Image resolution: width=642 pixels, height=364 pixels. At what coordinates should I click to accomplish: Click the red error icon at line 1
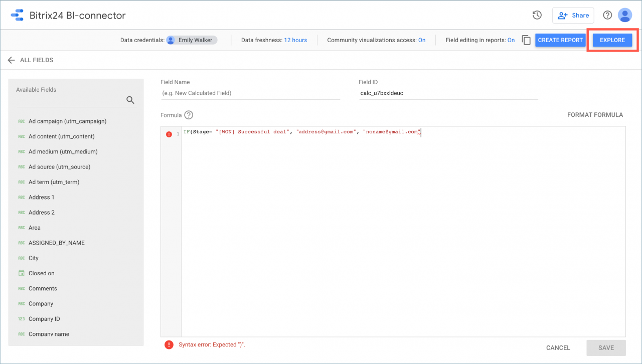click(169, 134)
